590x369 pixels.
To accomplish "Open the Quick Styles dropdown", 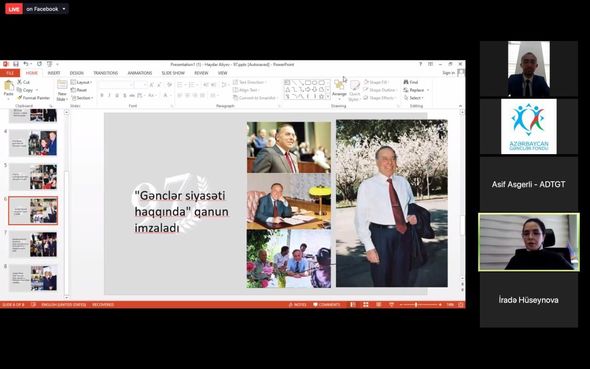I will [x=354, y=91].
